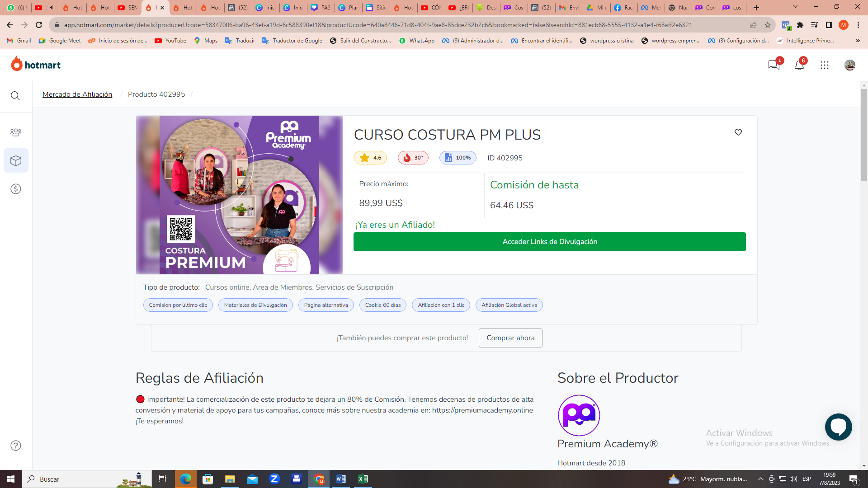868x488 pixels.
Task: Open the user profile avatar
Action: point(850,65)
